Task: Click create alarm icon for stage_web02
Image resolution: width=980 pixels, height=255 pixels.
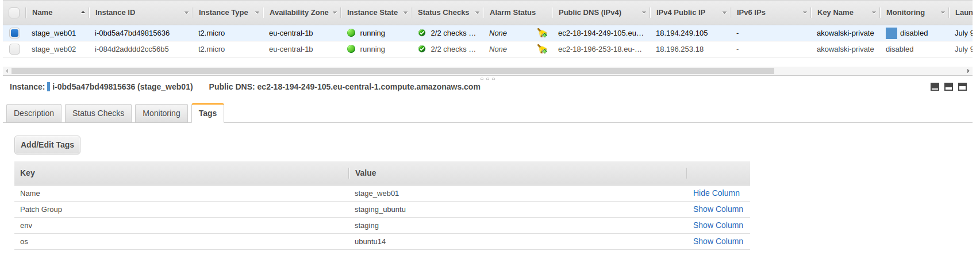Action: click(x=542, y=49)
